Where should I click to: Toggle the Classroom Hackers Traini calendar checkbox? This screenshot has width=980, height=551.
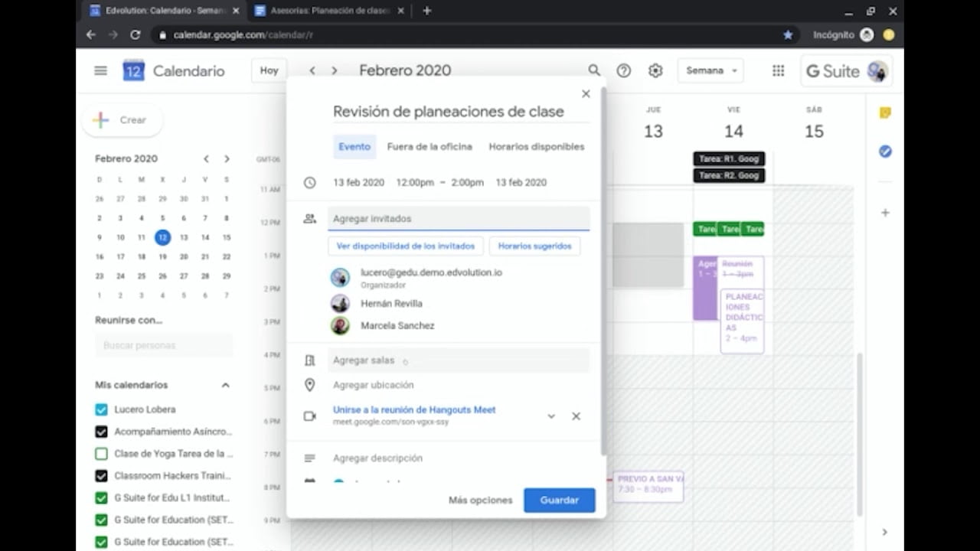point(101,476)
